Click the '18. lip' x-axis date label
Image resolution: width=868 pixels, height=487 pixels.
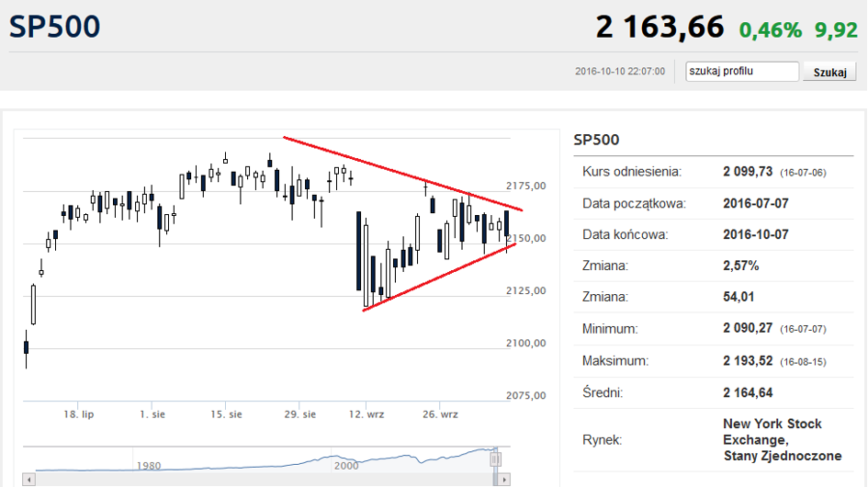(x=79, y=414)
